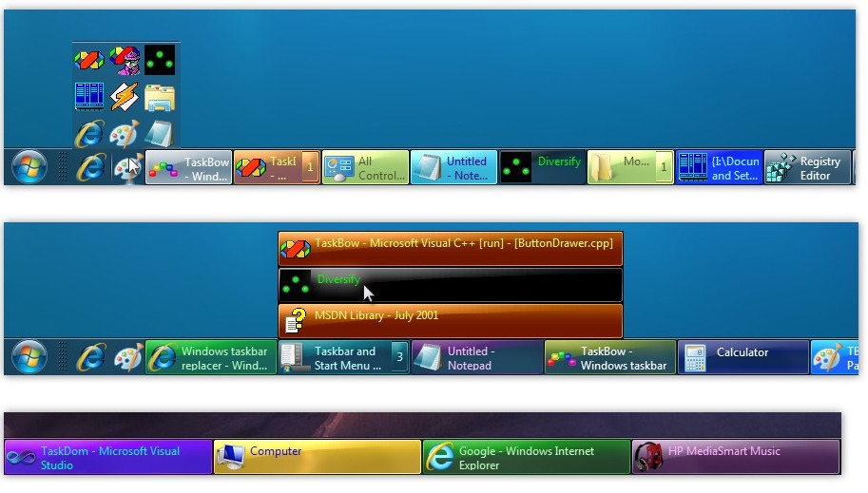Click the green-dots Diversify icon in the grid popup
The image size is (868, 493).
tap(160, 60)
